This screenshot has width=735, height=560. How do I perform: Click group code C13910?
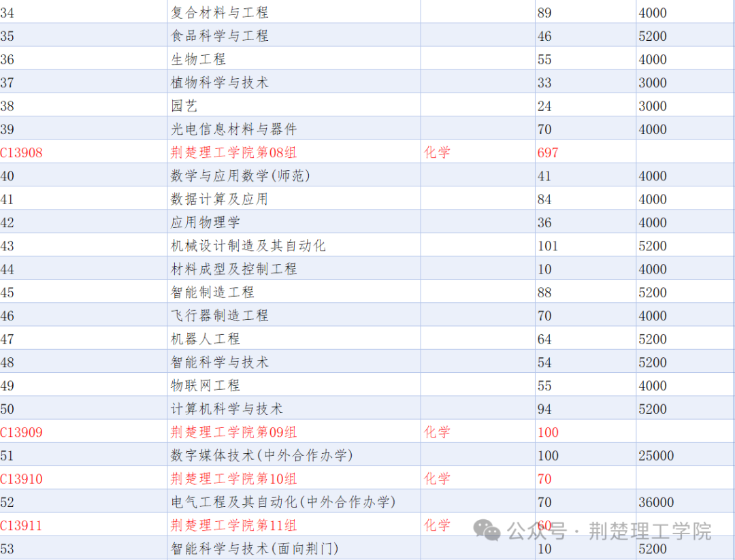(x=21, y=479)
